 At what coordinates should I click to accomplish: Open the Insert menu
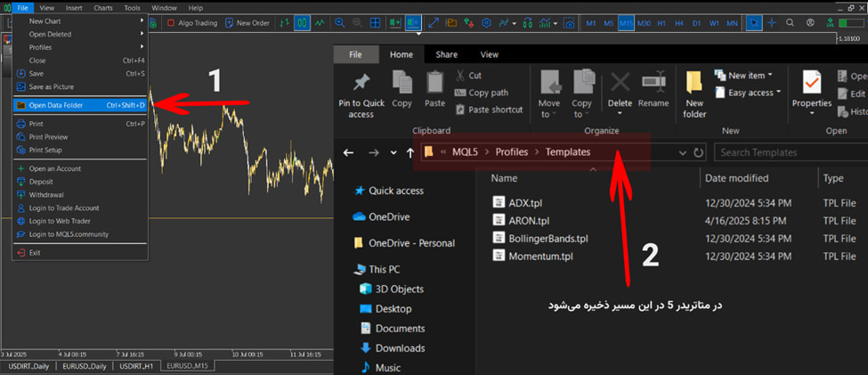coord(74,8)
